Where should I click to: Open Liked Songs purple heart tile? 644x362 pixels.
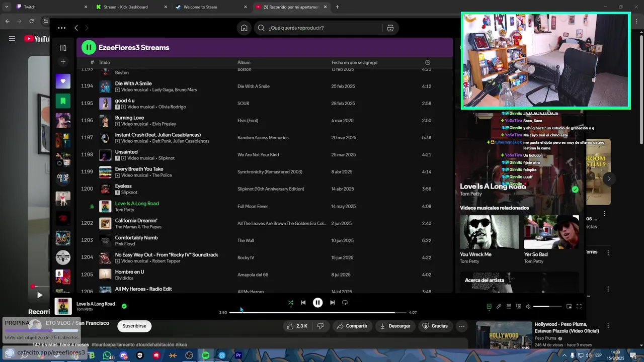[63, 81]
